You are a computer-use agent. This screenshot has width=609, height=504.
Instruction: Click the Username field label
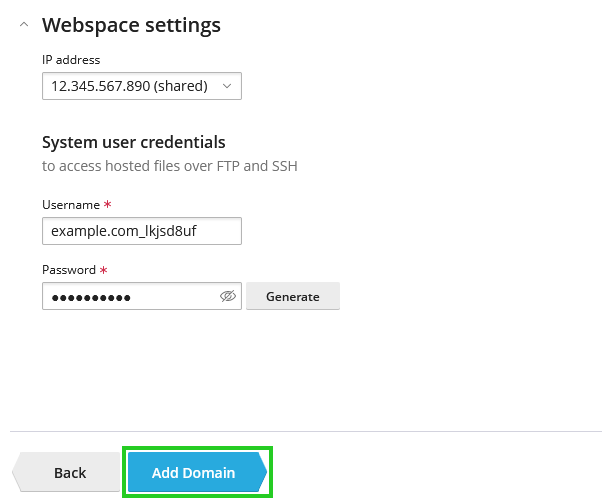point(70,205)
